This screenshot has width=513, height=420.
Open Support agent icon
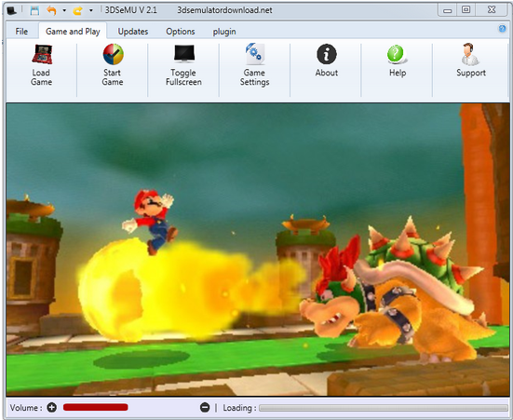point(470,54)
